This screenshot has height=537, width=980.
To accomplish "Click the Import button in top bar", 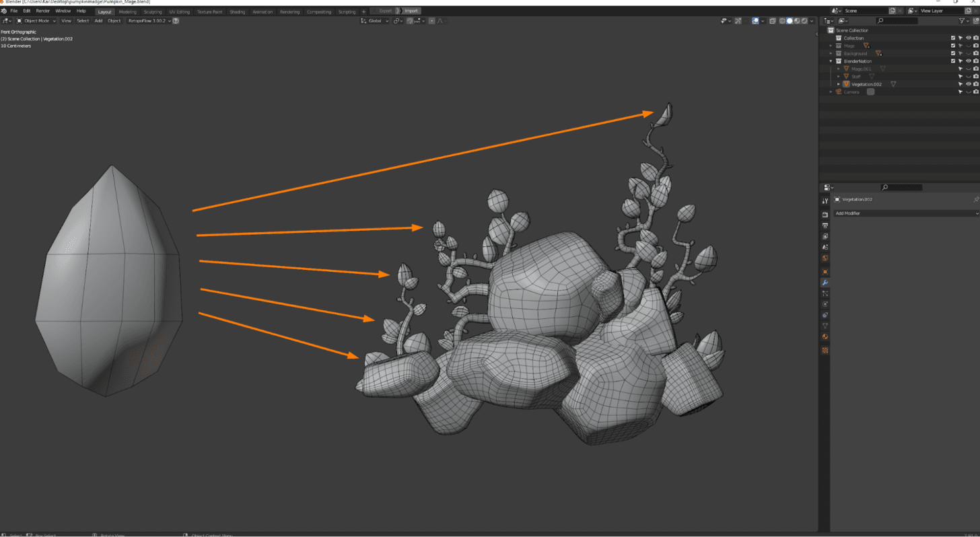I will click(411, 11).
